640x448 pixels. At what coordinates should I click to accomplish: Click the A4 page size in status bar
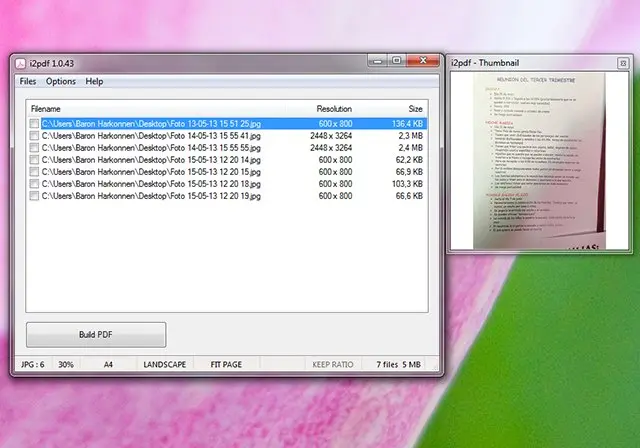point(109,365)
